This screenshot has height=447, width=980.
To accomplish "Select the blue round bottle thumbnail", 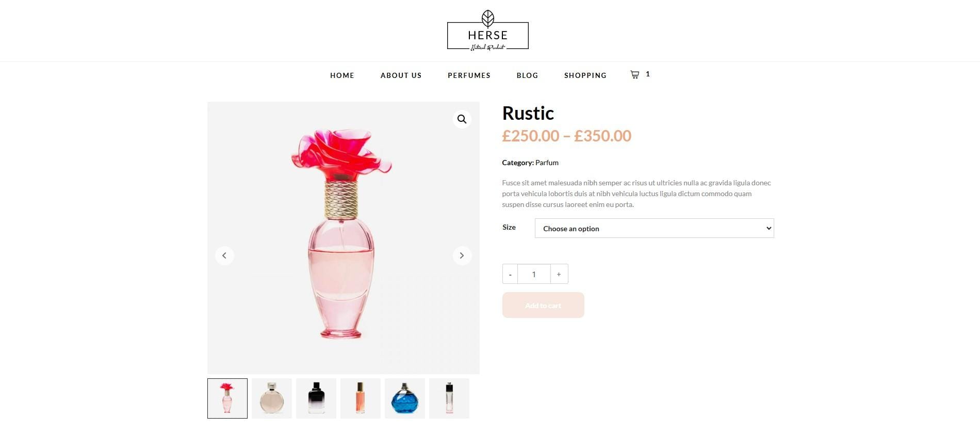I will click(405, 398).
